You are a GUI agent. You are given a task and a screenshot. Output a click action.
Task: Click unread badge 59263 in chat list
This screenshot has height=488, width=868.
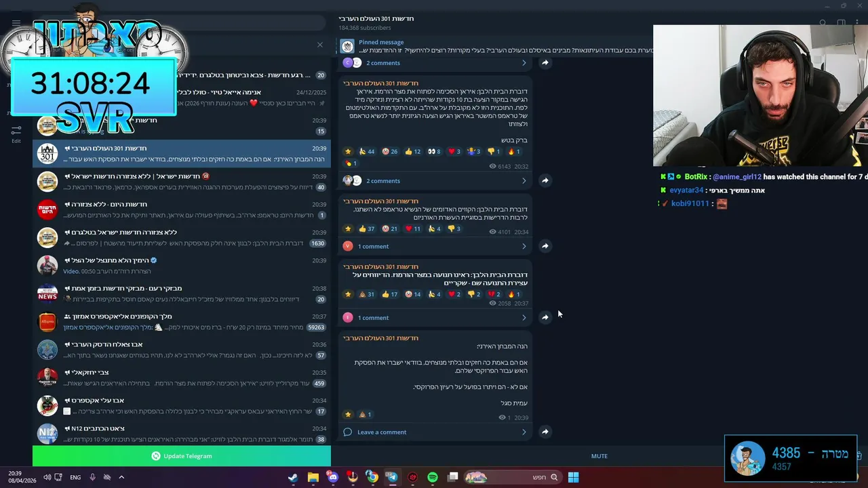tap(316, 327)
